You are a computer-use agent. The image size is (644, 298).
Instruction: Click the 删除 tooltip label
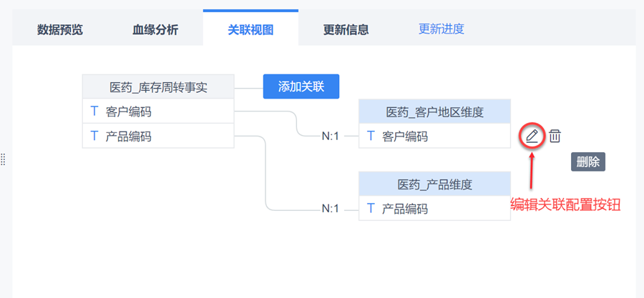click(587, 162)
